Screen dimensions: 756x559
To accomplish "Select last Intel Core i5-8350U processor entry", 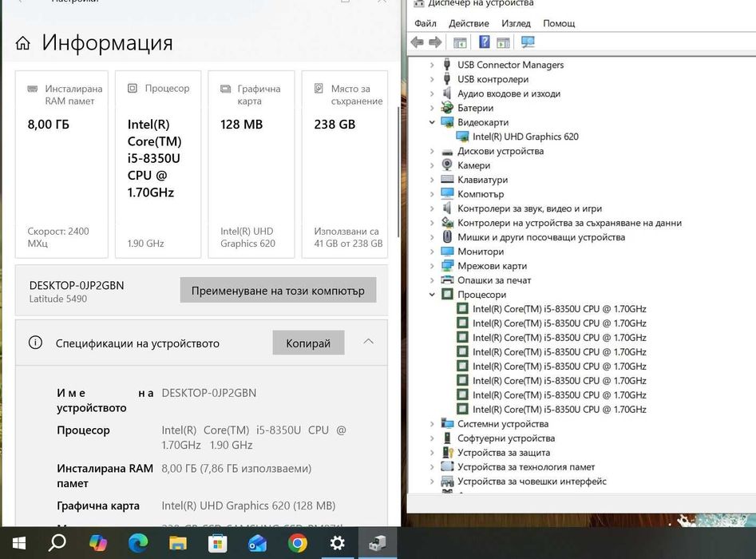I will (560, 409).
